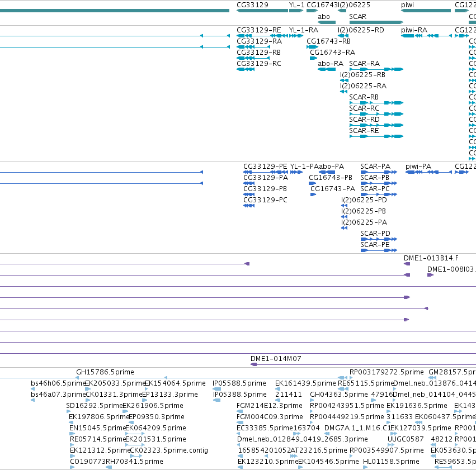Select EST EP13133.3prime
This screenshot has height=470, width=476.
tap(145, 400)
